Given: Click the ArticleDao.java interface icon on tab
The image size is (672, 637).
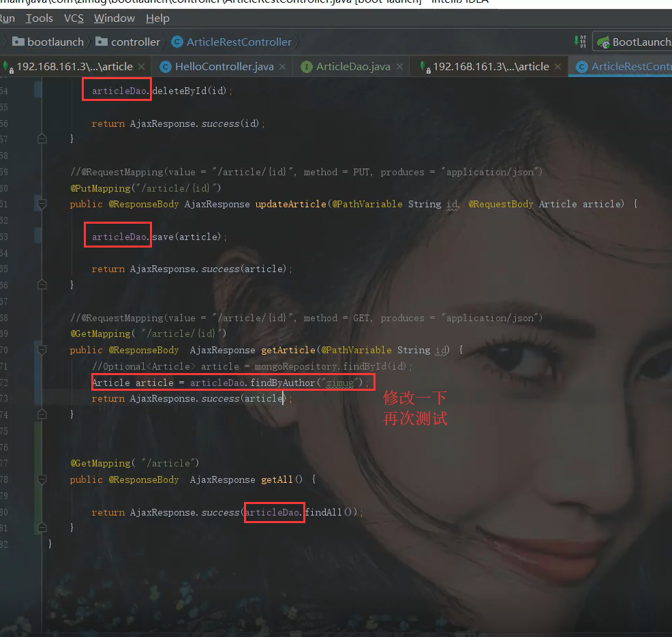Looking at the screenshot, I should [x=307, y=67].
